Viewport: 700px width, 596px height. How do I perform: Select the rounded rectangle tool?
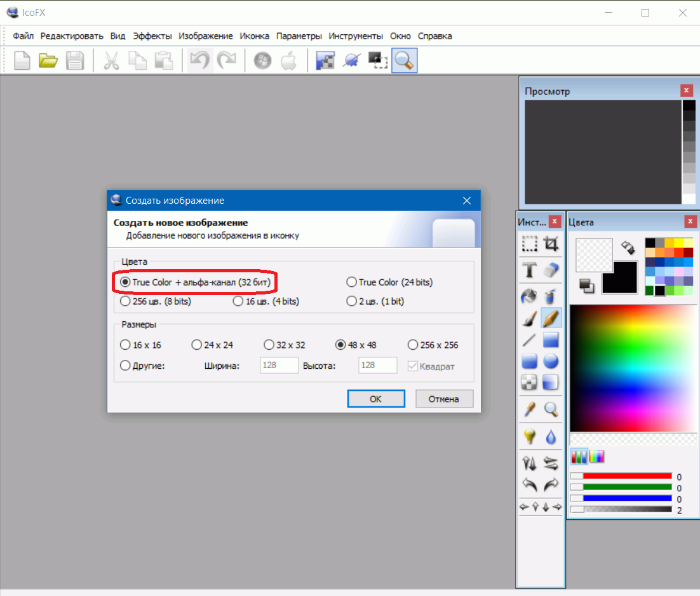(x=530, y=361)
